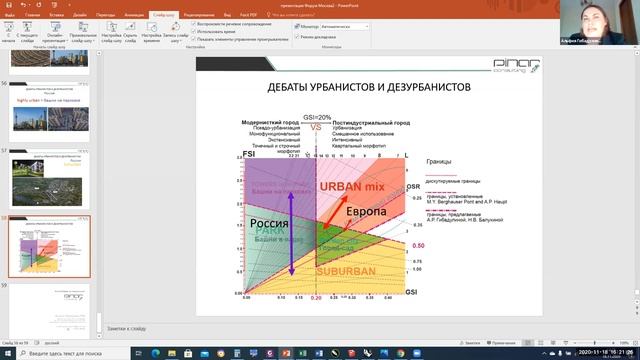
Task: Click the spell check icon in status bar
Action: 37,343
